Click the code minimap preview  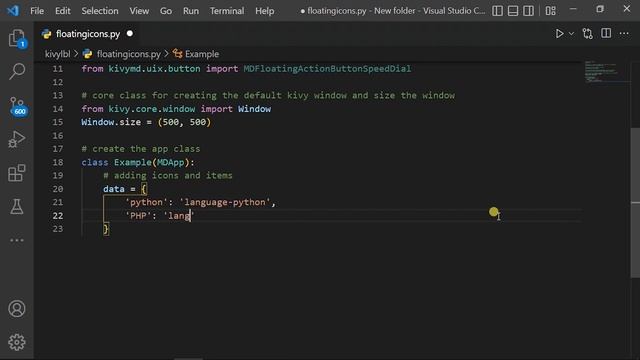point(601,71)
